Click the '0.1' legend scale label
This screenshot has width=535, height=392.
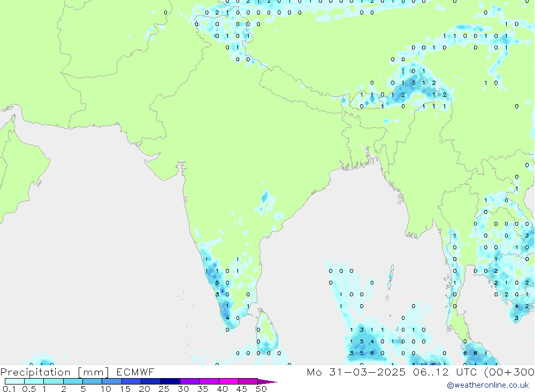(x=9, y=389)
